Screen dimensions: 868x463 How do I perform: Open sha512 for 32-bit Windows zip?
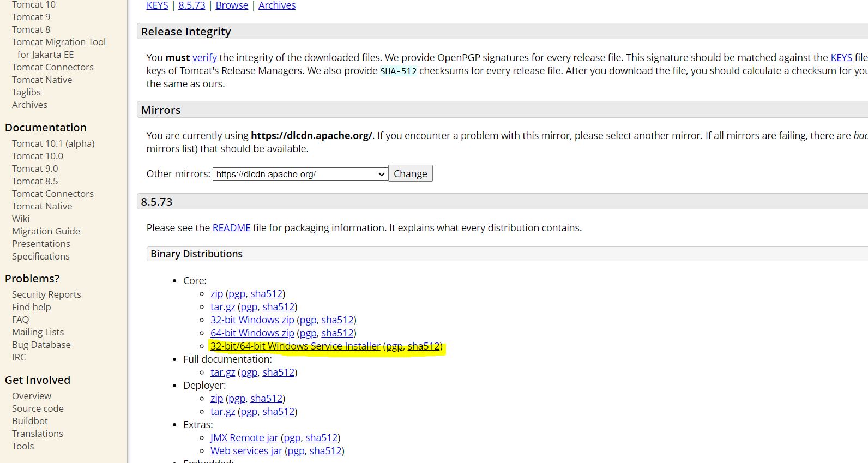(x=337, y=320)
